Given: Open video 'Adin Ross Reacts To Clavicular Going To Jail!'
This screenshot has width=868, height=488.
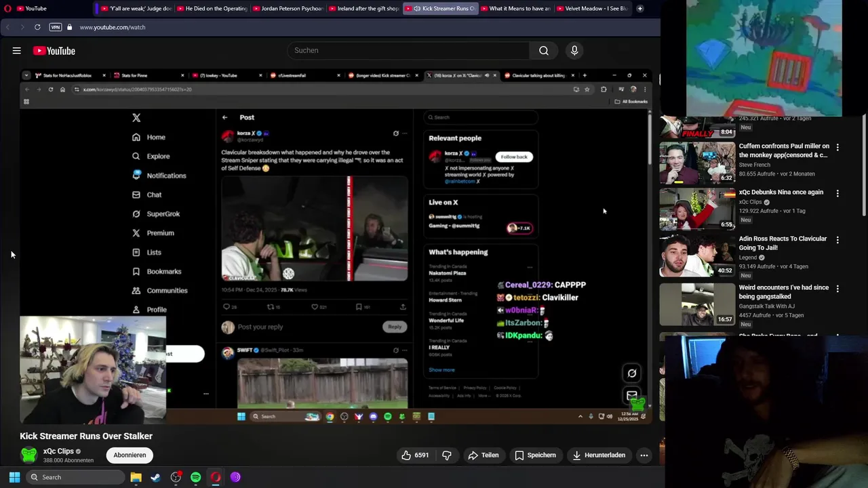Looking at the screenshot, I should click(x=783, y=243).
